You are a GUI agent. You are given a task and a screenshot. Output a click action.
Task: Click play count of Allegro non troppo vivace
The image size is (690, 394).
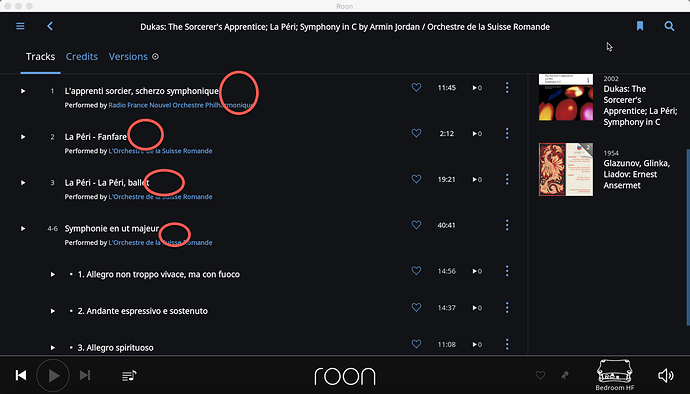(x=477, y=271)
